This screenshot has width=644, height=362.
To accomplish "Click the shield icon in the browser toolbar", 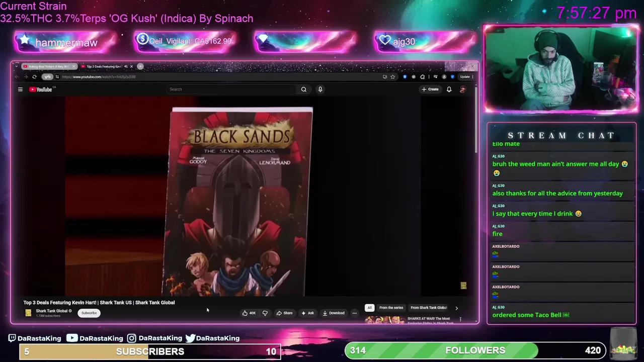I will [405, 77].
